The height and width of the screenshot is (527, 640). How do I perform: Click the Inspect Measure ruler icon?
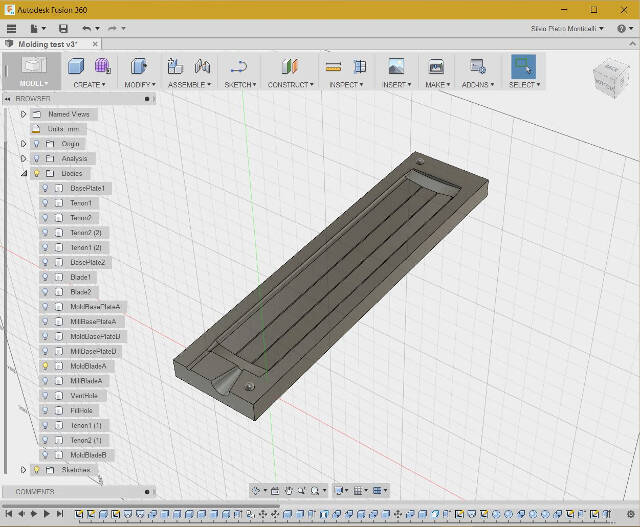[x=333, y=67]
